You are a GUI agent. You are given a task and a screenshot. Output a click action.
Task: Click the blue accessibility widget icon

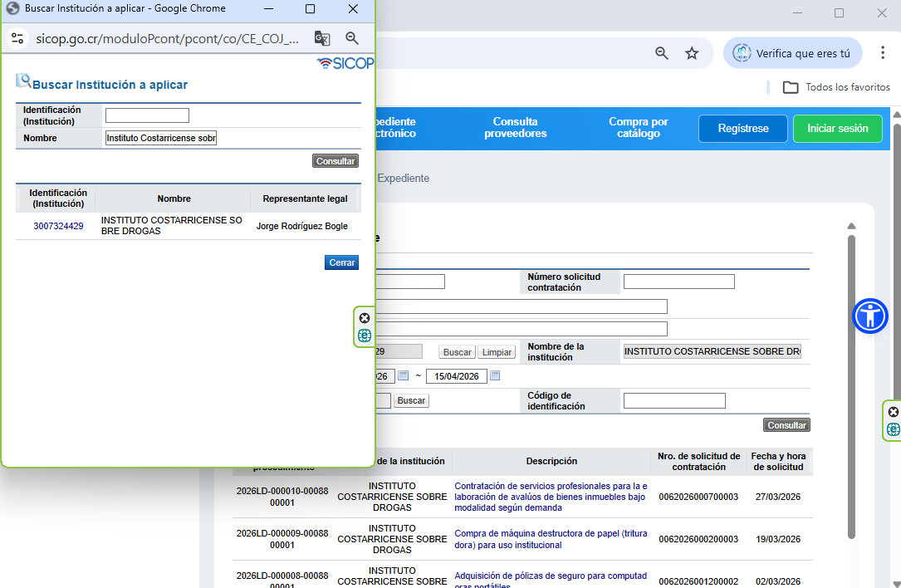tap(870, 316)
